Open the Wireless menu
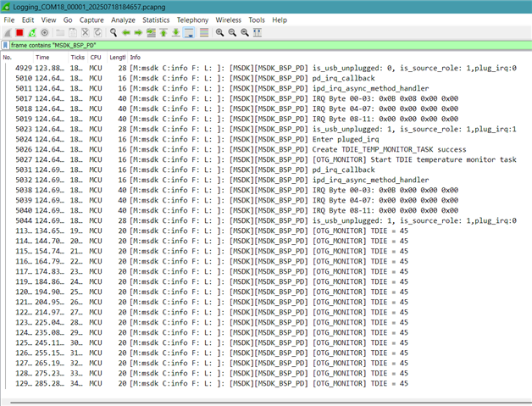Screen dimensions: 532x406 pos(229,20)
